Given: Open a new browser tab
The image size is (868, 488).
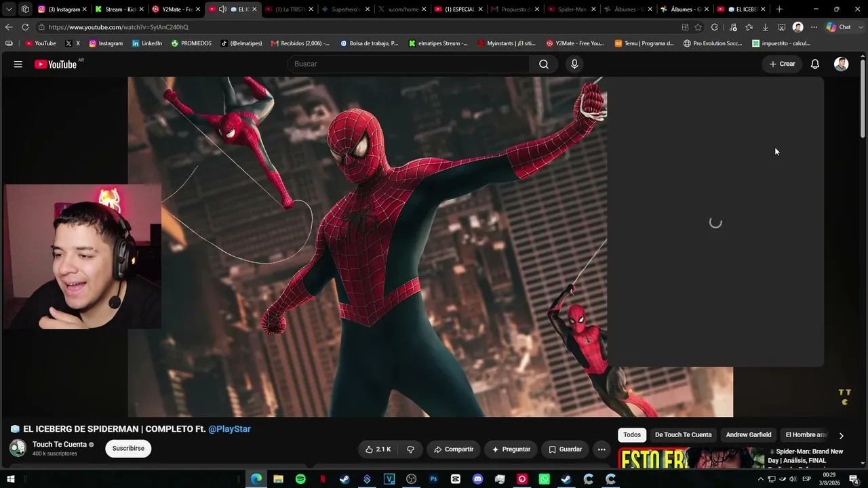Looking at the screenshot, I should click(x=779, y=9).
